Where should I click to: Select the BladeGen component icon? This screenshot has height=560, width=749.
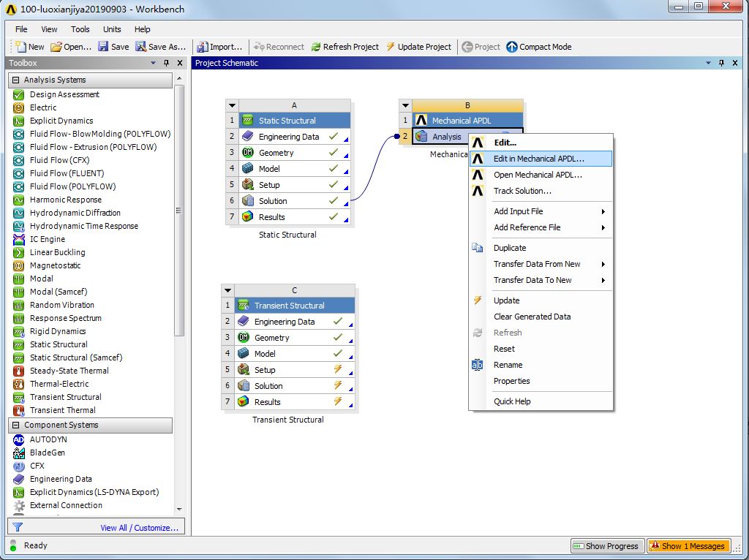point(18,453)
